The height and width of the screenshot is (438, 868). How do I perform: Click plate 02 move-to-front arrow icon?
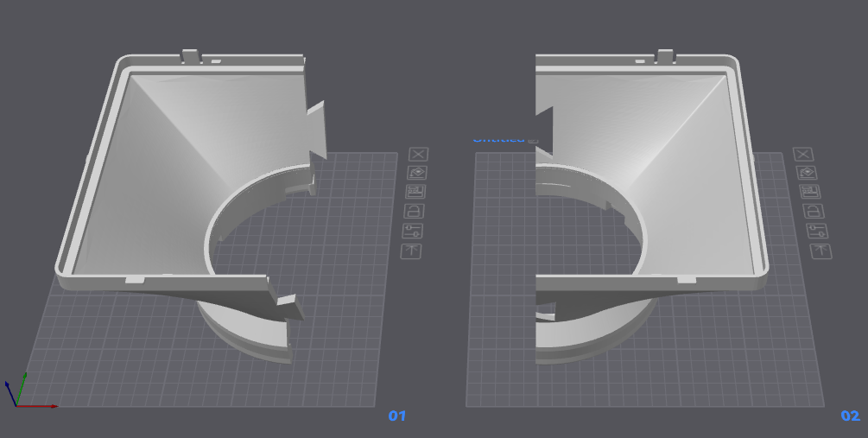(x=821, y=251)
